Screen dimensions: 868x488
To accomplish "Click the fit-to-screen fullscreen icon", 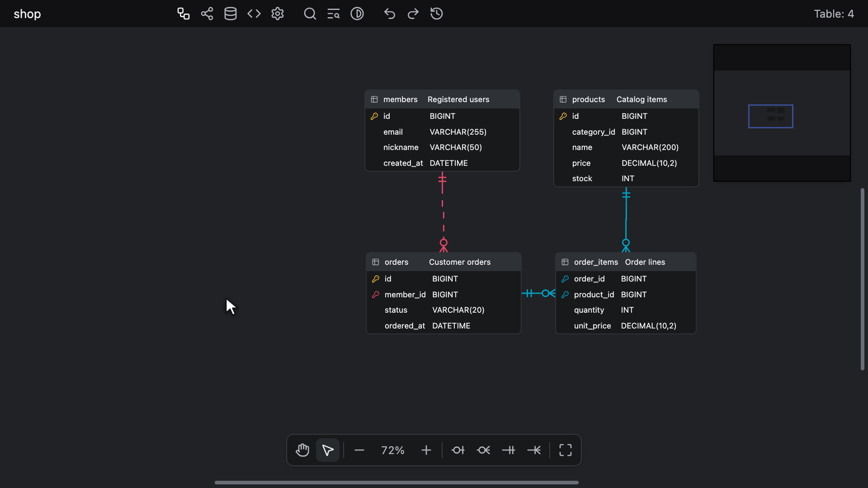I will 566,450.
